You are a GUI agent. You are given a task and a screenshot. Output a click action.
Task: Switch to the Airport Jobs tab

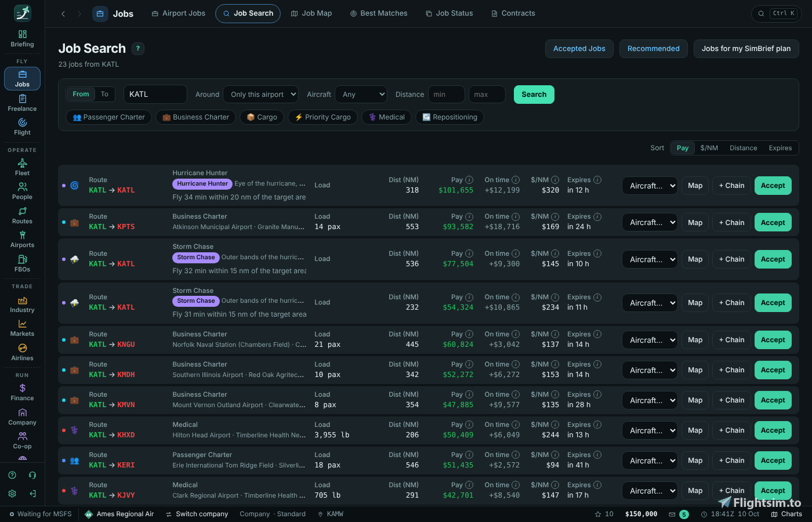point(179,13)
